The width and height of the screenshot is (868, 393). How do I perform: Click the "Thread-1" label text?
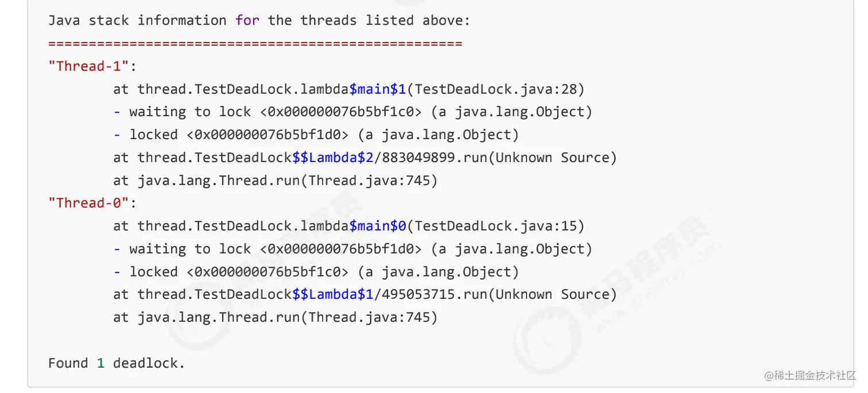point(89,66)
